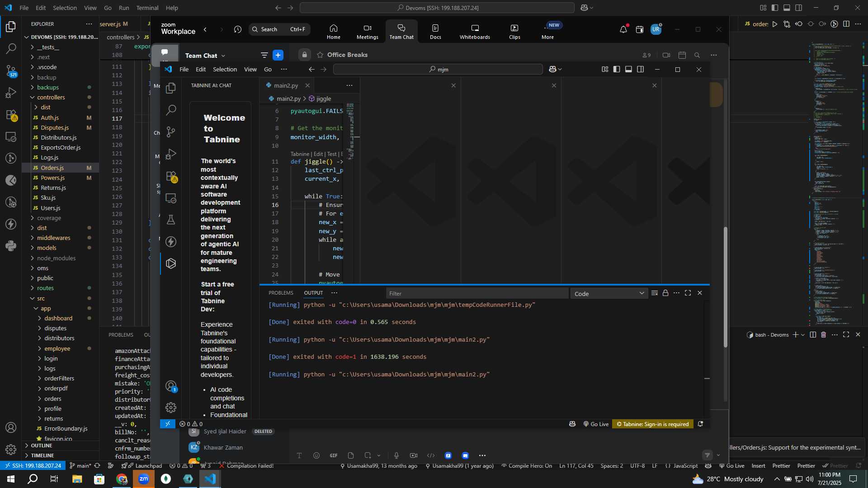Select Tabnine icon in mjm activity bar
Viewport: 868px width, 488px height.
click(x=171, y=263)
